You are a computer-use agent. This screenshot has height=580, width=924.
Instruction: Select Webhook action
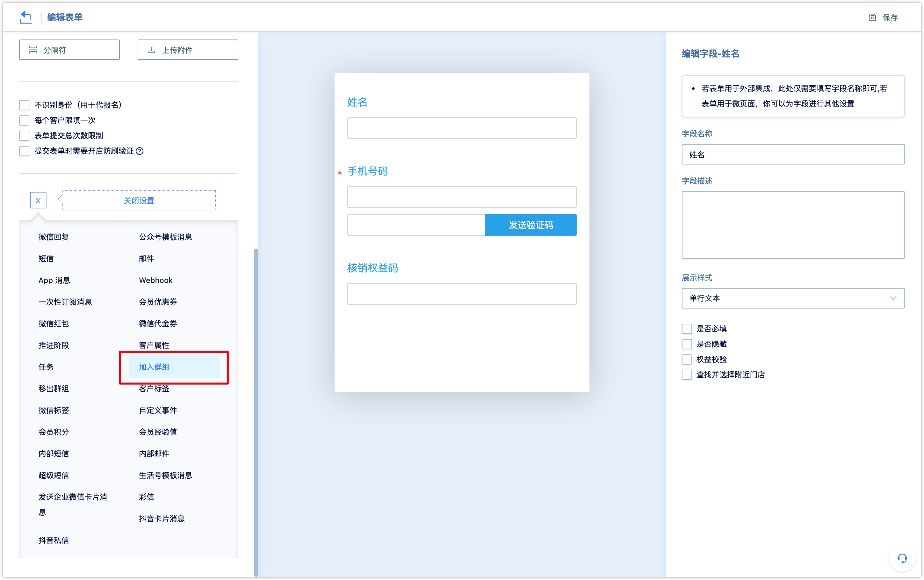click(x=156, y=280)
